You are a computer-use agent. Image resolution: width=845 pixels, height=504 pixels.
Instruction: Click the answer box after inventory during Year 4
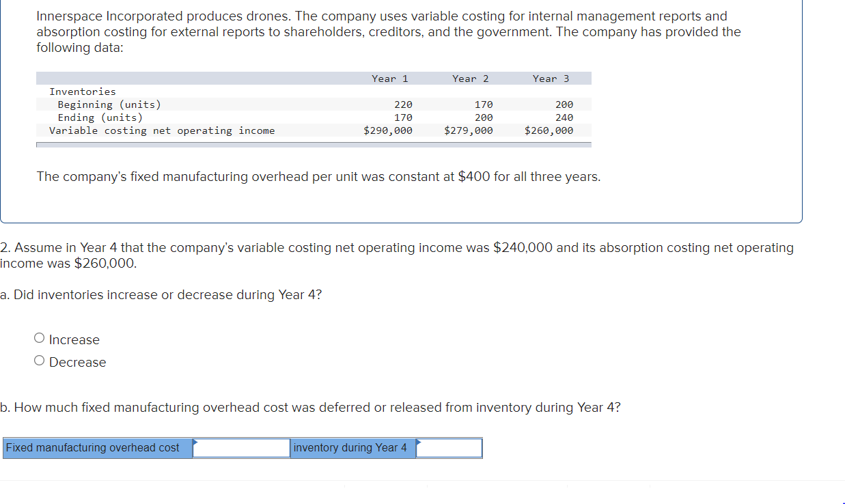pyautogui.click(x=449, y=448)
